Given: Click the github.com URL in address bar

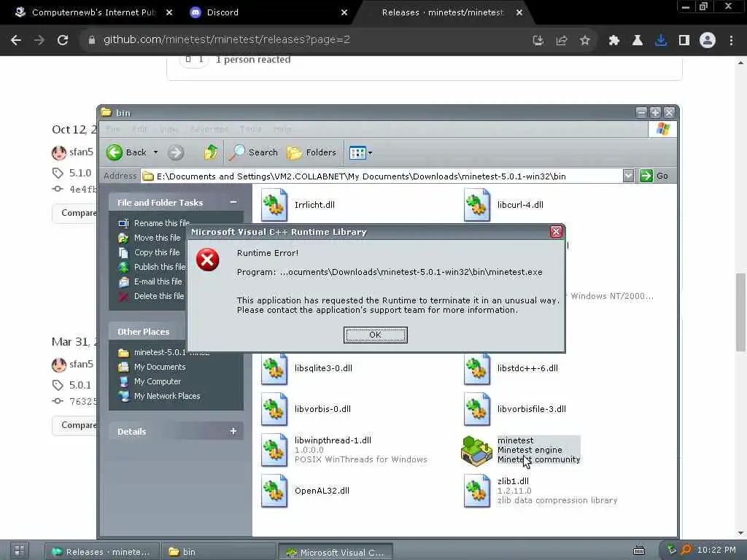Looking at the screenshot, I should (x=227, y=39).
